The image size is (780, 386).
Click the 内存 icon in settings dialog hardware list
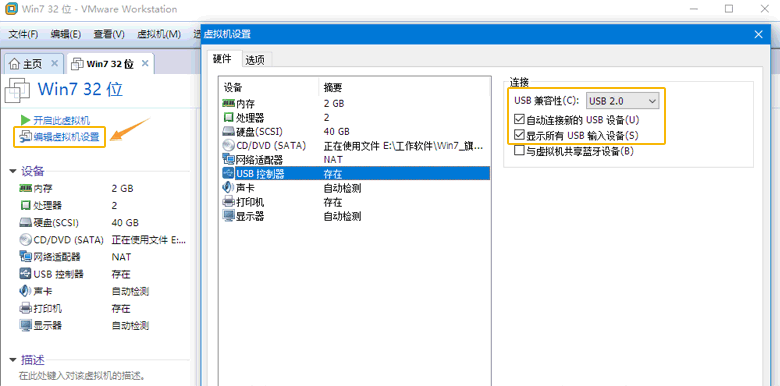click(228, 103)
